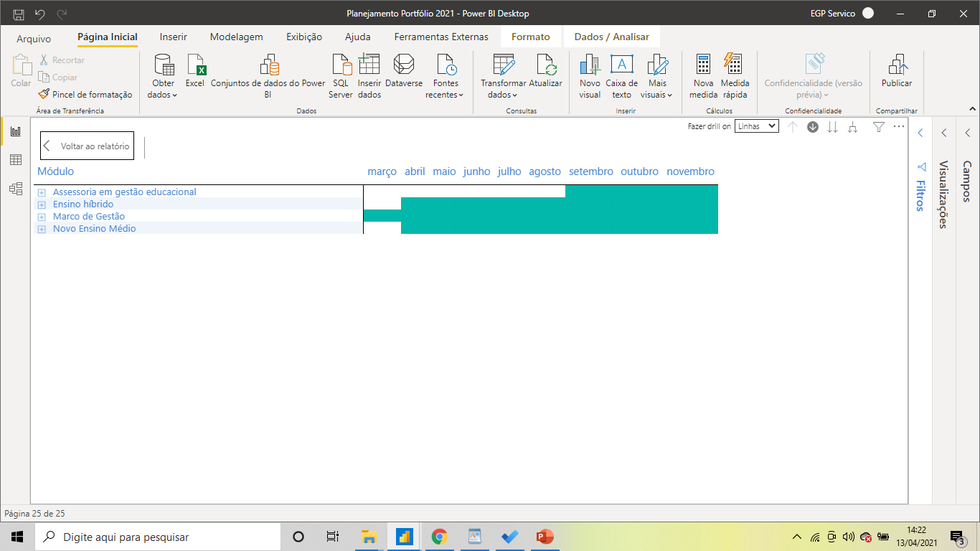
Task: Create a Medida rápida
Action: pos(735,77)
